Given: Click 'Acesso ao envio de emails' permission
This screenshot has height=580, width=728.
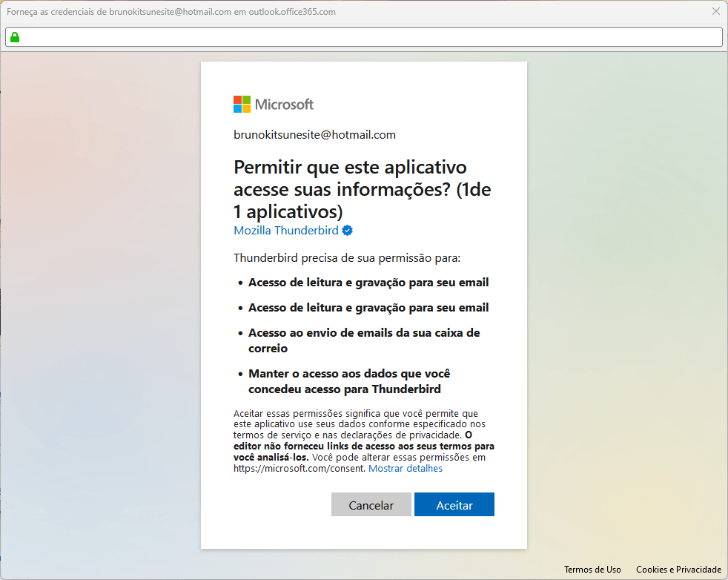Looking at the screenshot, I should [x=364, y=340].
